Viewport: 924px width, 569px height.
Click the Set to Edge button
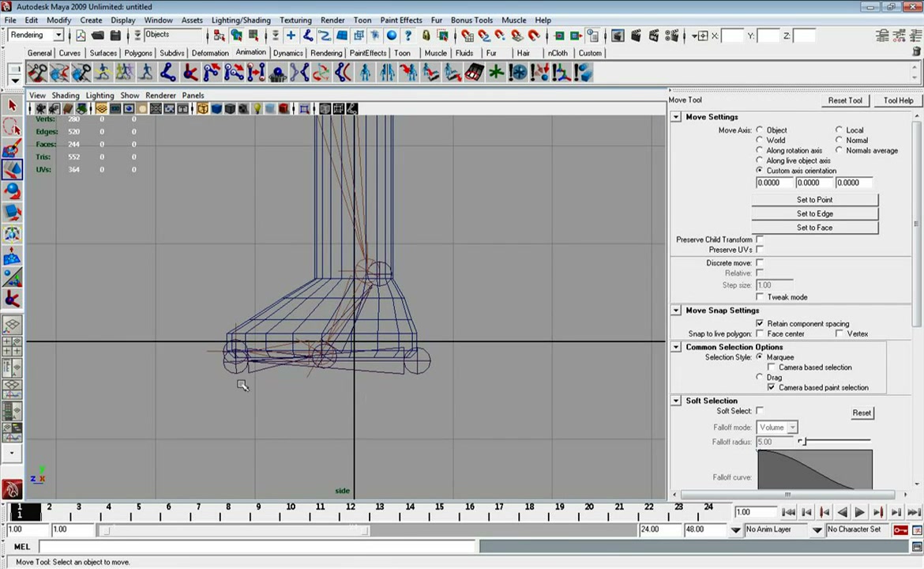[814, 213]
